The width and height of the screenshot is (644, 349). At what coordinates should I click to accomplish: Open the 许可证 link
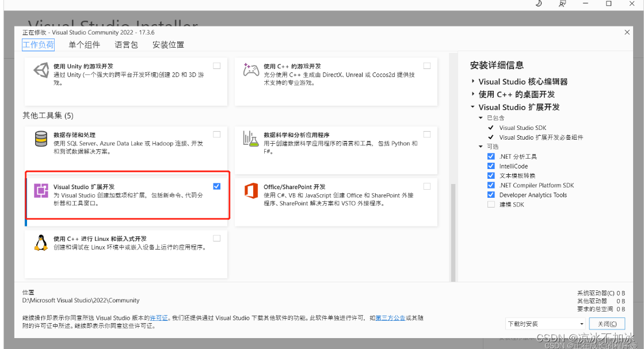pyautogui.click(x=158, y=318)
